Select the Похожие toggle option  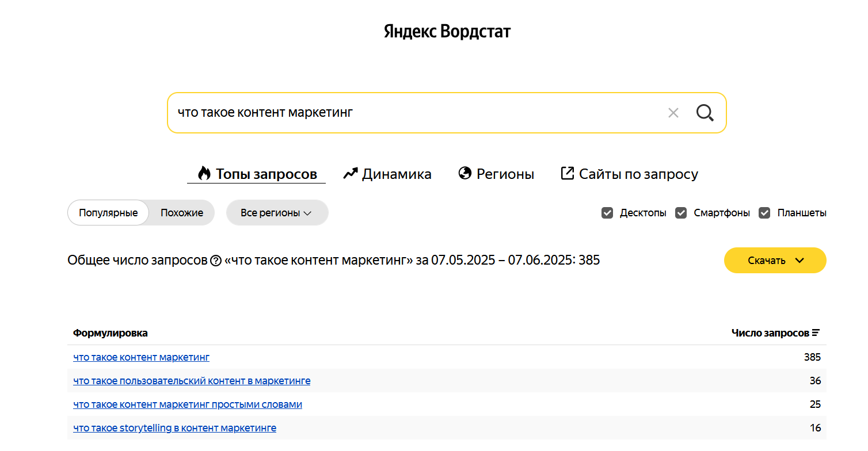pos(182,213)
